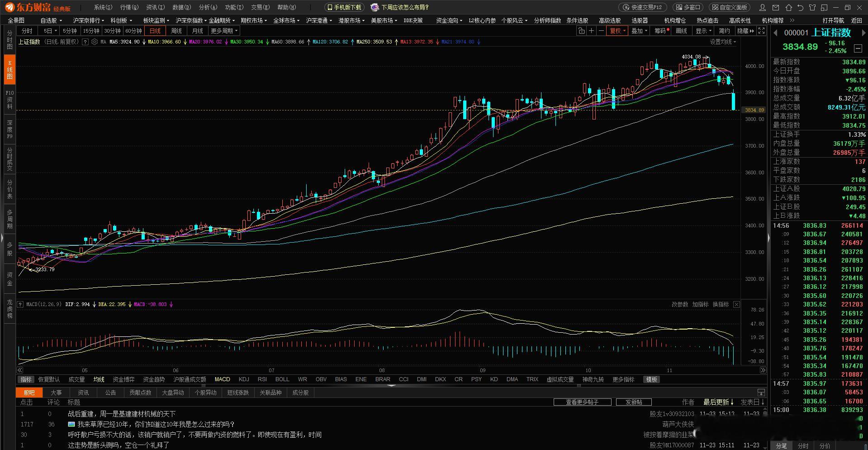This screenshot has height=450, width=868.
Task: Select the BOLL indicator tab
Action: click(x=282, y=379)
